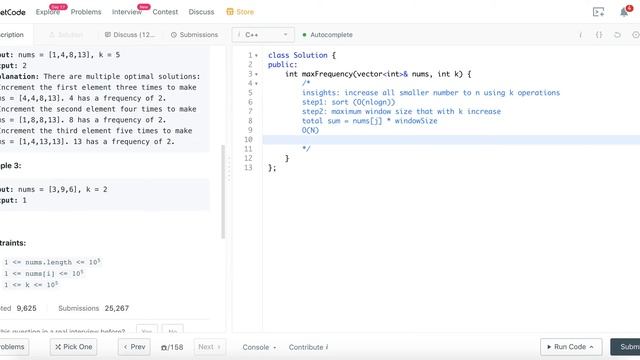The width and height of the screenshot is (640, 360).
Task: Open the editor settings gear icon
Action: tap(636, 35)
